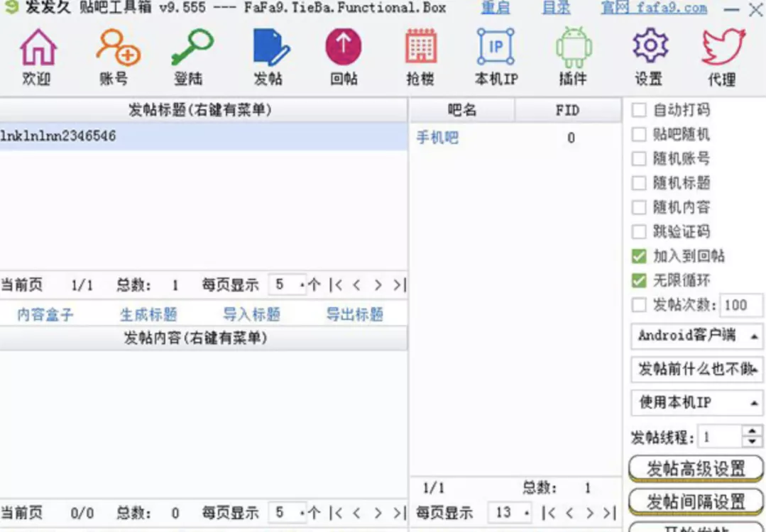Go to next page of content list
The image size is (766, 532).
378,513
